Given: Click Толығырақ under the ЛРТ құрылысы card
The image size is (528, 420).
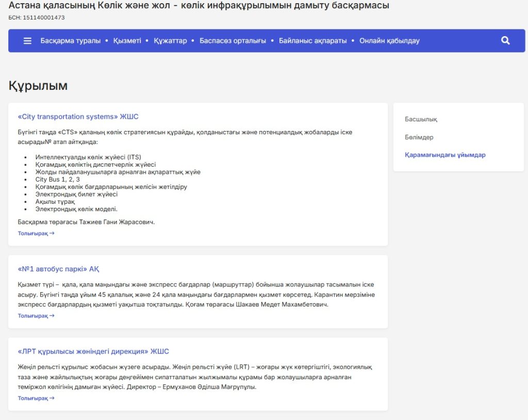Looking at the screenshot, I should 36,398.
